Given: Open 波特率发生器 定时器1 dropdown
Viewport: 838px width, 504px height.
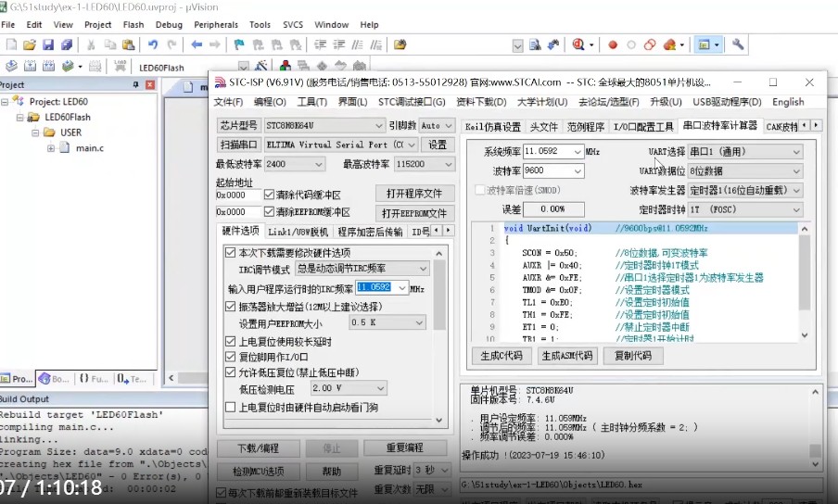Looking at the screenshot, I should click(745, 190).
